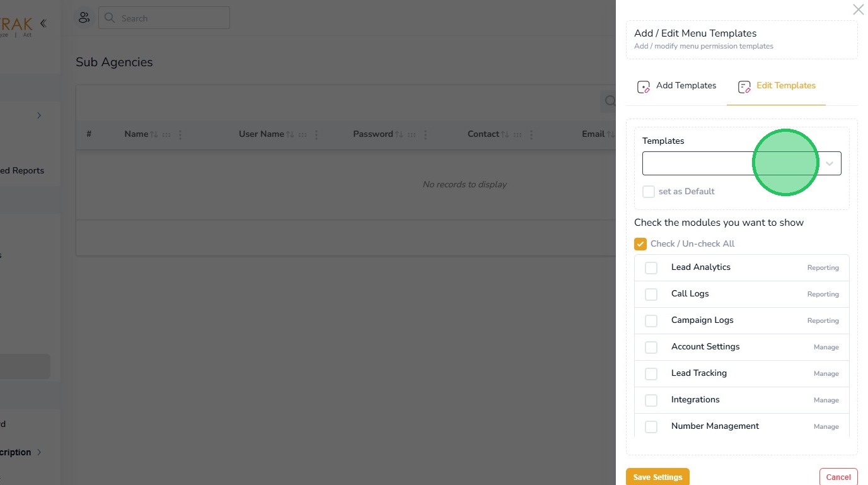
Task: Open the Contact column kebab menu
Action: click(531, 134)
